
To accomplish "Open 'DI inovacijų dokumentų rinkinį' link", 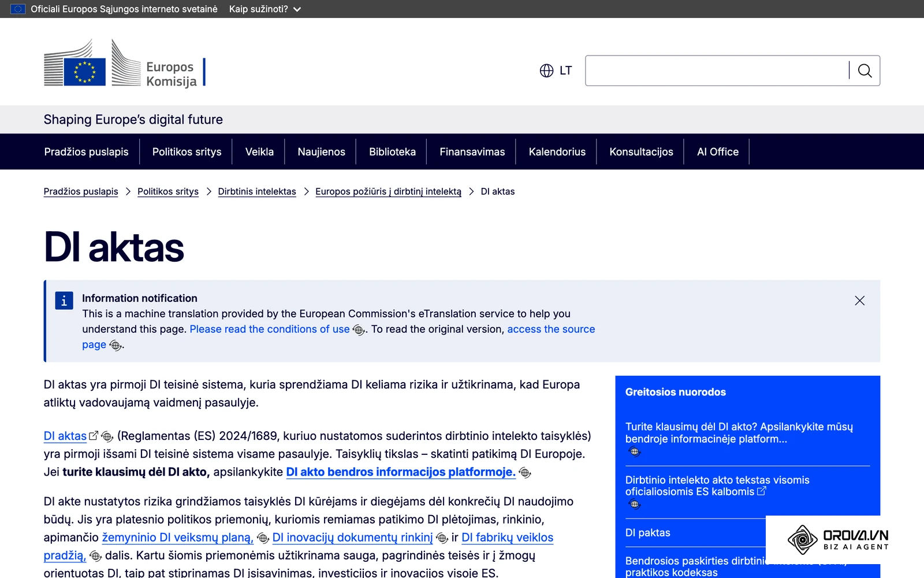I will click(x=353, y=537).
